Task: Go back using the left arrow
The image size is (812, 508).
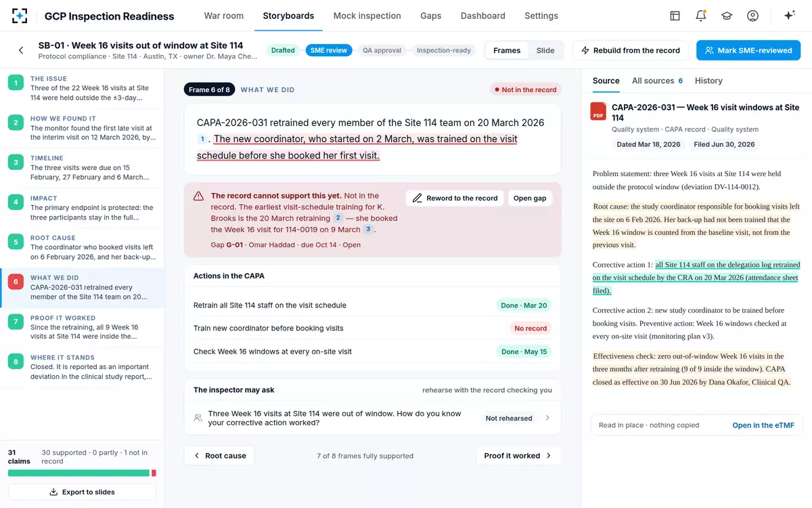Action: click(x=21, y=50)
